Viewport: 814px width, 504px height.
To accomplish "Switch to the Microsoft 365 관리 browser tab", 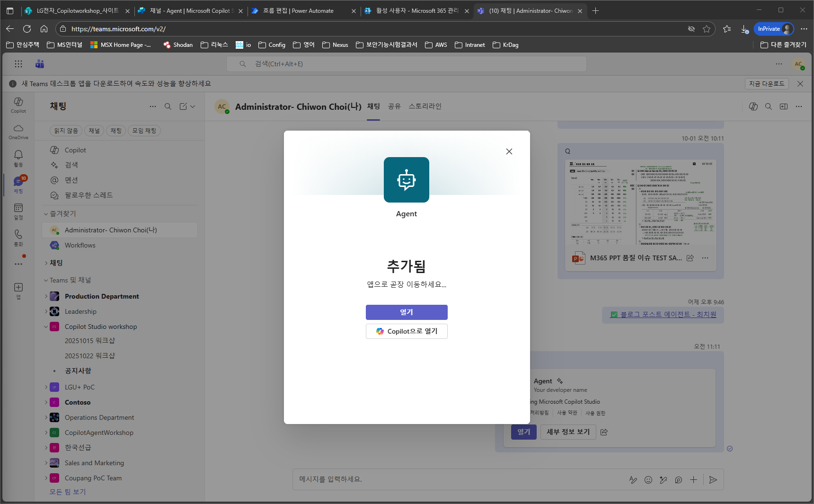I will click(x=416, y=11).
